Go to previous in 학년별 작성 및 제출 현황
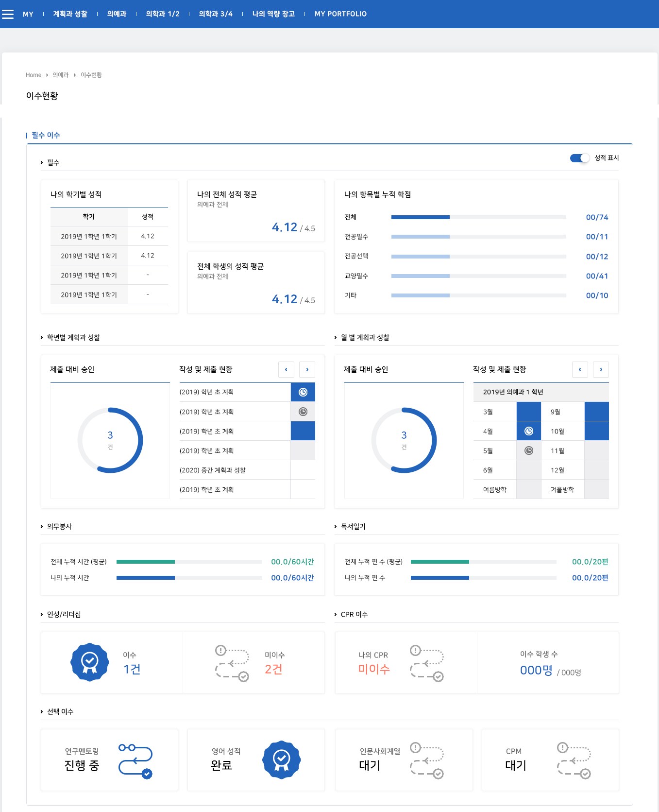This screenshot has height=812, width=659. [286, 369]
